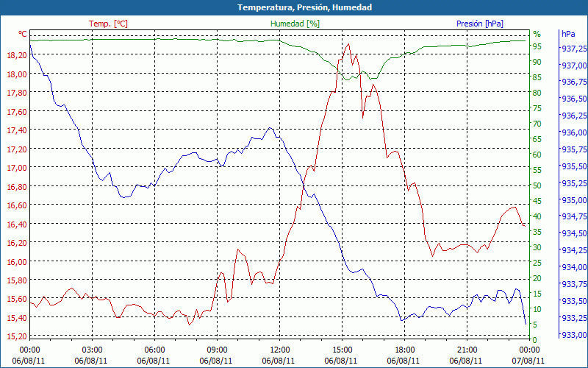The height and width of the screenshot is (368, 588).
Task: Click the "16,00" temperature axis value
Action: click(x=17, y=262)
